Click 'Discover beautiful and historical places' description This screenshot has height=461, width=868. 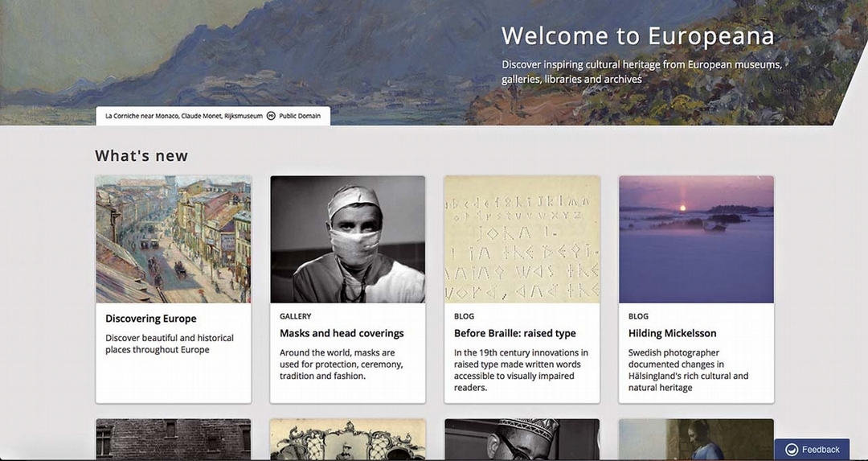[170, 344]
